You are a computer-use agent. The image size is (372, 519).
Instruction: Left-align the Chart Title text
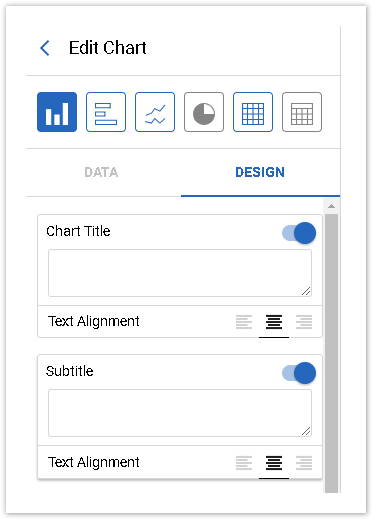(x=244, y=322)
